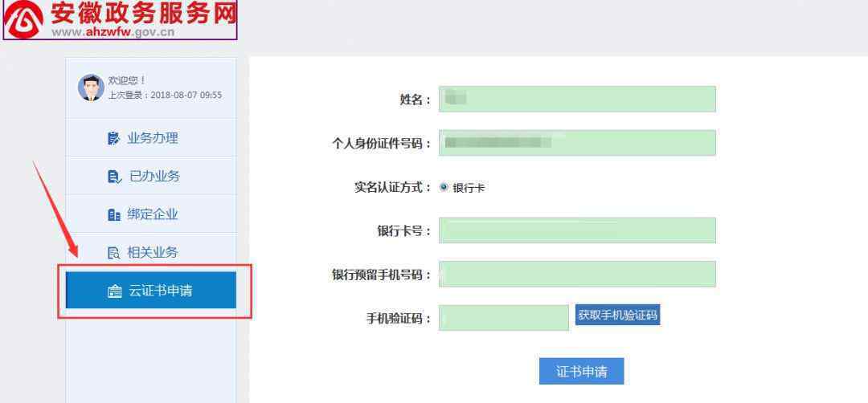
Task: Go to the 绑定企业 menu entry
Action: (151, 214)
